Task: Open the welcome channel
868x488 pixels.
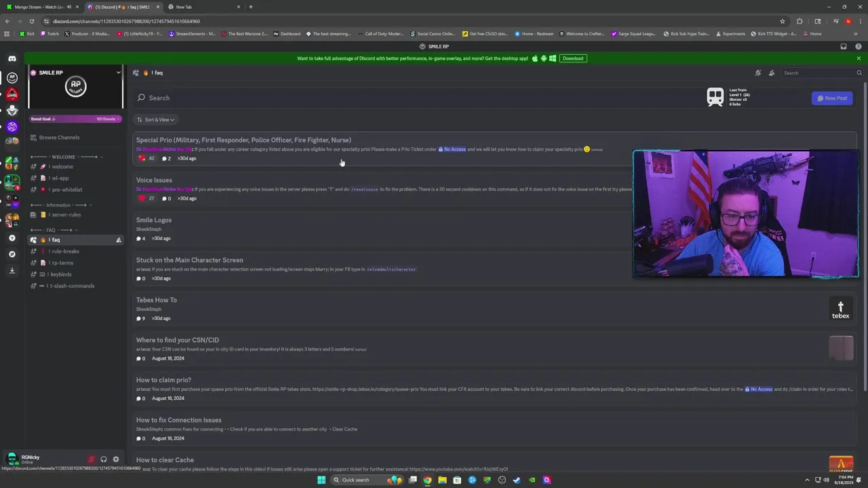Action: 75,167
